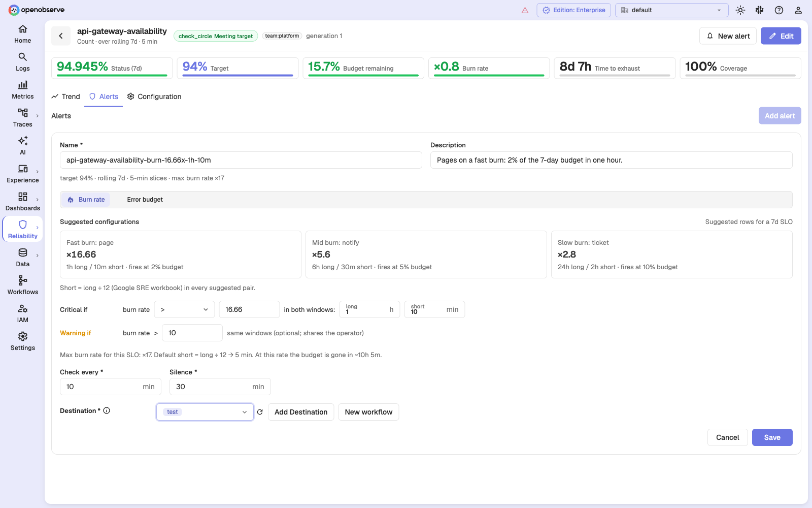
Task: Click the New alert button
Action: click(728, 36)
